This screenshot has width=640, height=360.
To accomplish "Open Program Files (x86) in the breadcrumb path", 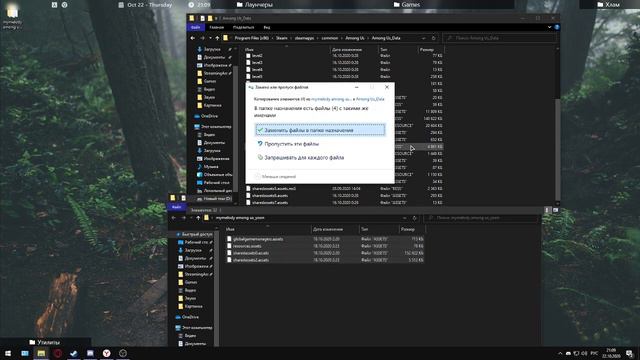I will pos(251,38).
